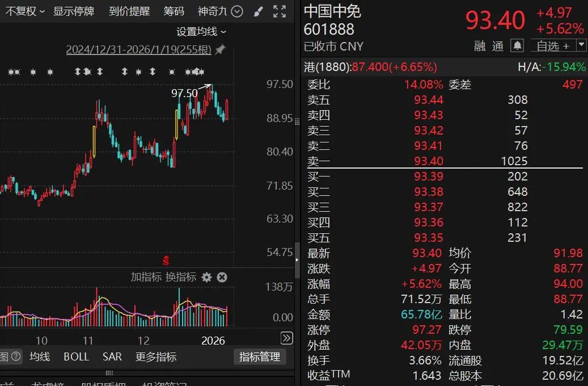Click the horizontal panel divider grip at bottom
The image size is (588, 386).
click(109, 373)
